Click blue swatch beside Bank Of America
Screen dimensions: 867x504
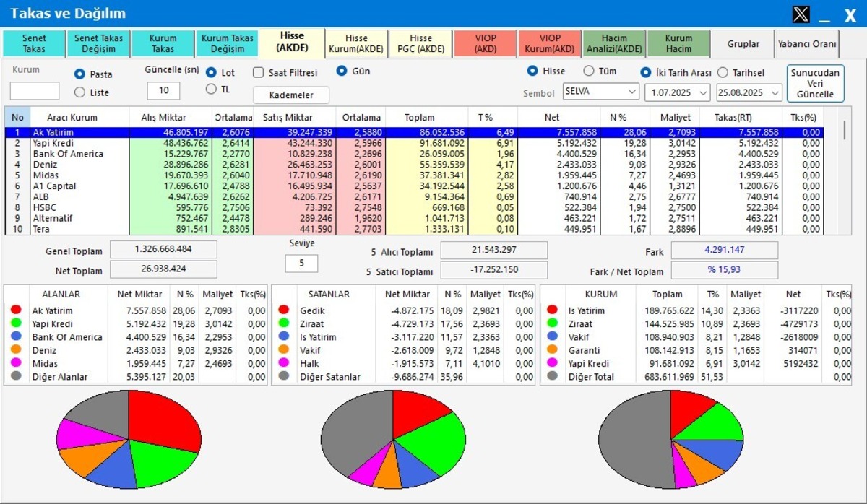16,337
